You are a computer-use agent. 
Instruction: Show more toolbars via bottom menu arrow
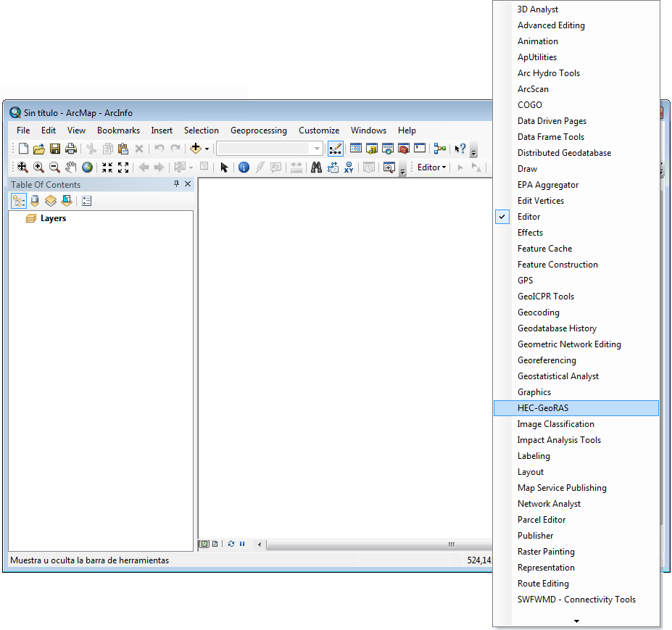(576, 621)
